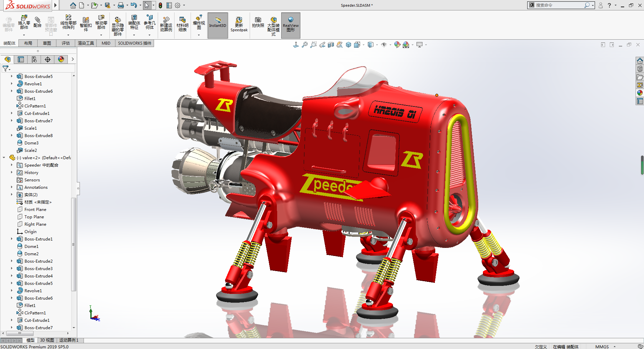Create a new document with the blank page icon
The image size is (644, 349).
(x=82, y=5)
